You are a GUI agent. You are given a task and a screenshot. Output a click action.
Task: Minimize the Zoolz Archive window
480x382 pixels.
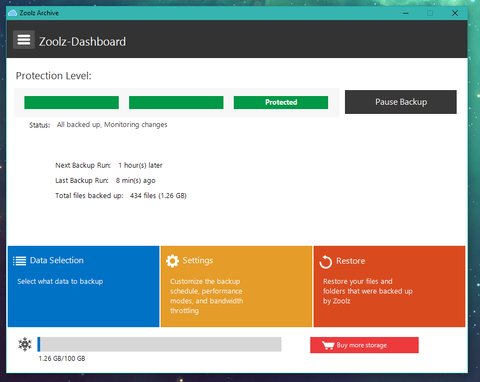pyautogui.click(x=406, y=13)
